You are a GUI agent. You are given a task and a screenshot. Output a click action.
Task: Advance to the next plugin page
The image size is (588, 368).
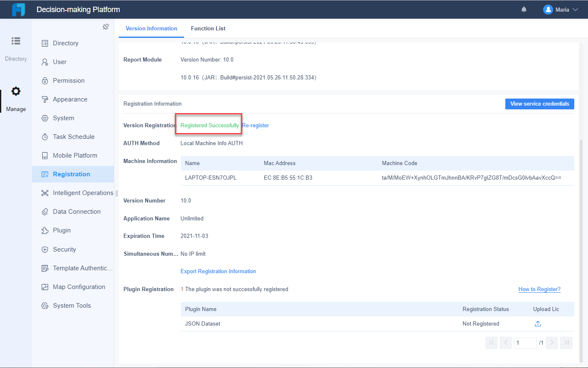pos(551,342)
